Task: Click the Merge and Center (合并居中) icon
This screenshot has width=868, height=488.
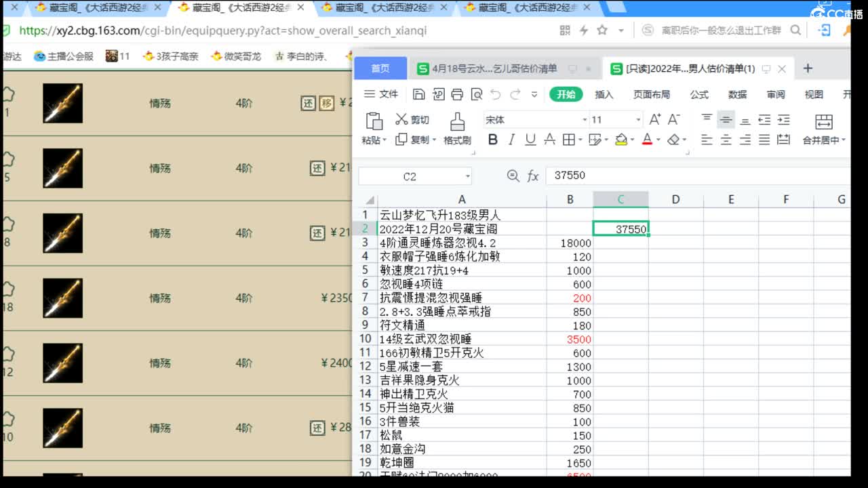Action: (x=823, y=122)
